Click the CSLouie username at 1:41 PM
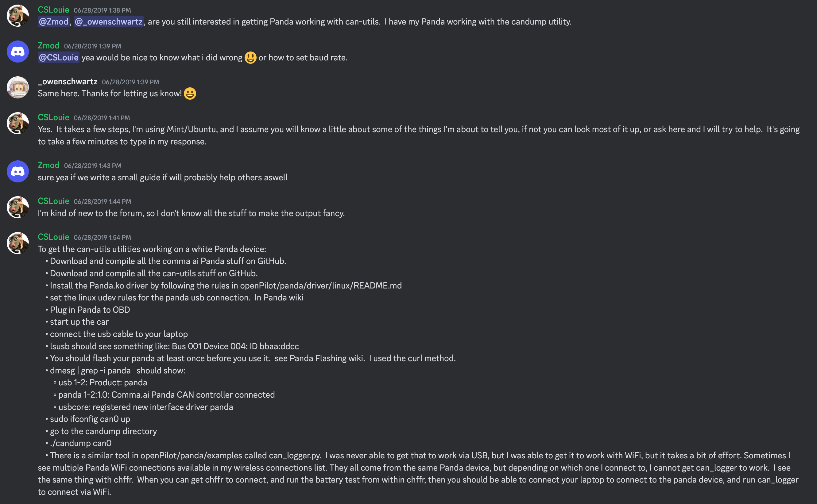This screenshot has width=817, height=504. 53,117
